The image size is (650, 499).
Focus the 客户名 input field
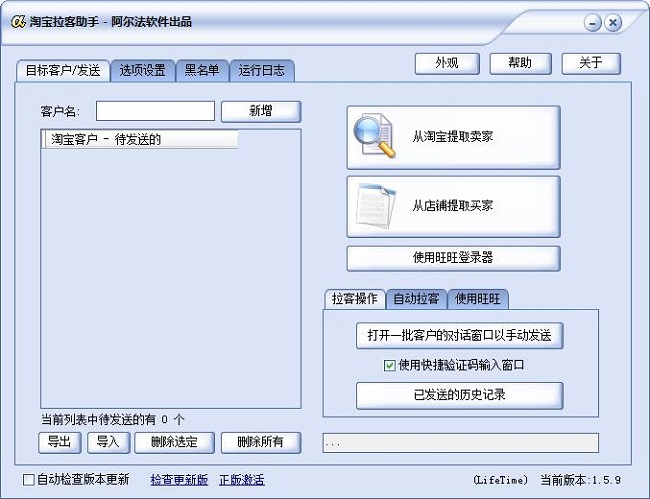coord(155,111)
